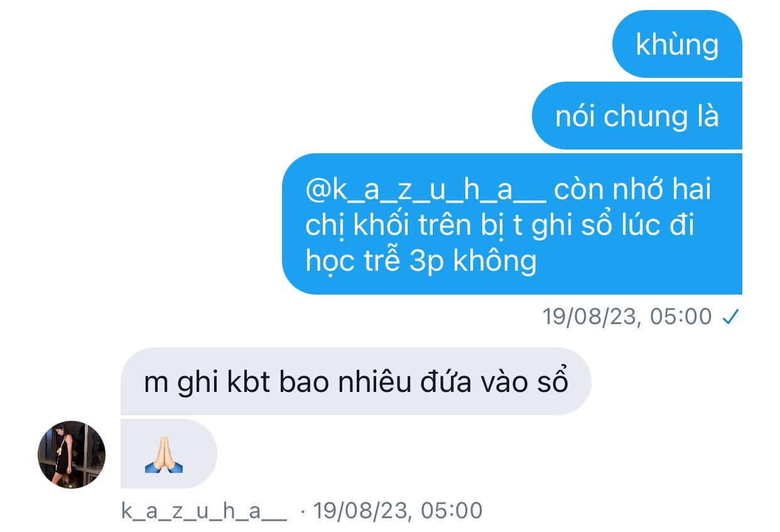Click the timestamp next to sender name
The height and width of the screenshot is (532, 780).
[x=398, y=511]
